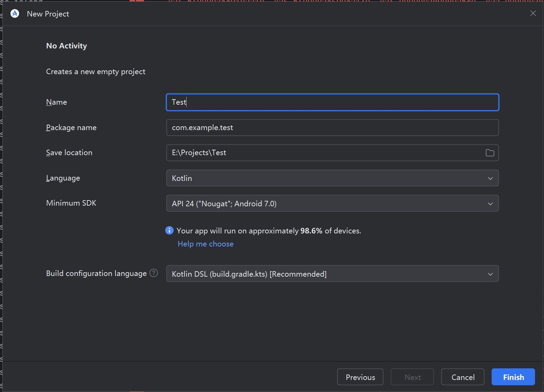
Task: Focus the Name text field
Action: [332, 102]
